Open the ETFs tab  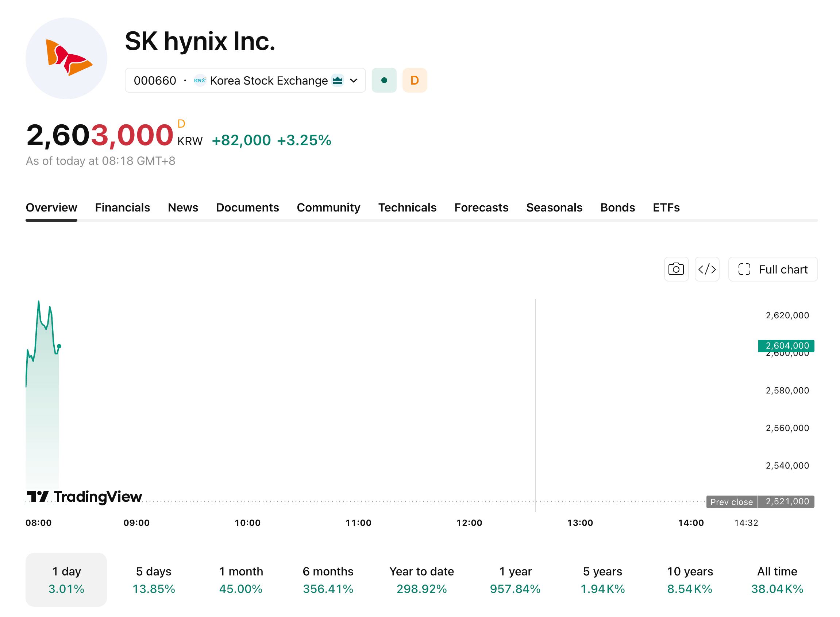click(x=666, y=207)
